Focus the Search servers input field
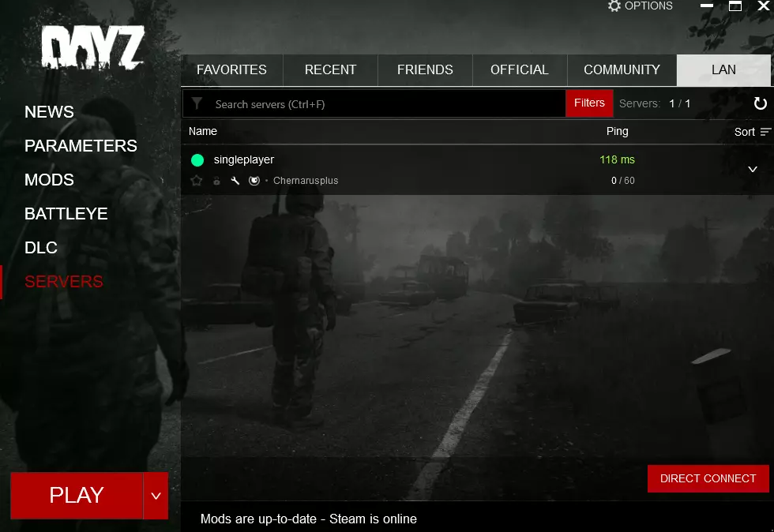The image size is (774, 532). coord(374,103)
